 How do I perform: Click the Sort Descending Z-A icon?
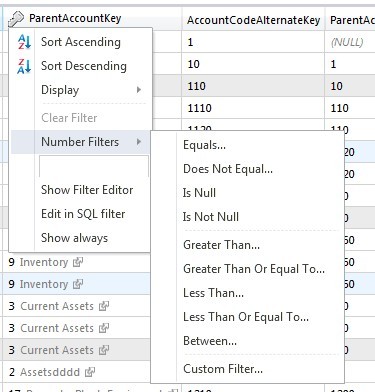pos(24,66)
